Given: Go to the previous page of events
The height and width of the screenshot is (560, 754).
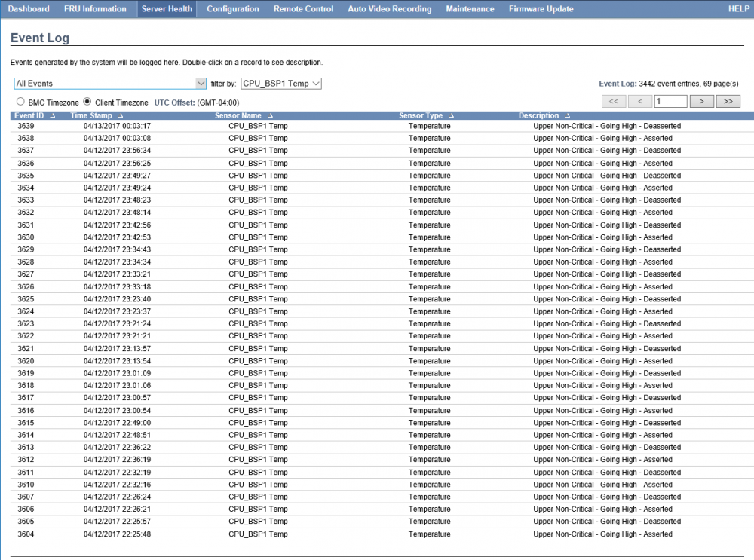Looking at the screenshot, I should [639, 102].
